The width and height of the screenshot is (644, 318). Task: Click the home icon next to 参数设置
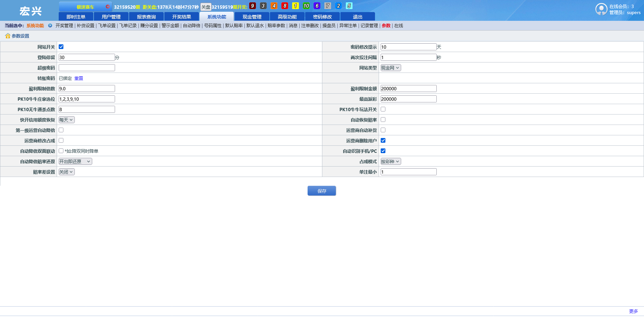(8, 36)
